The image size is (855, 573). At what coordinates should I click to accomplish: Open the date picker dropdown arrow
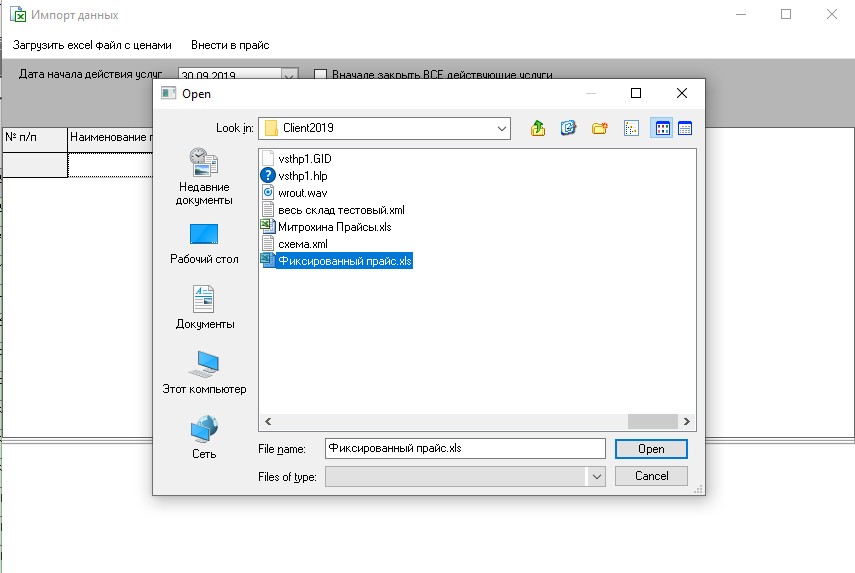click(289, 76)
